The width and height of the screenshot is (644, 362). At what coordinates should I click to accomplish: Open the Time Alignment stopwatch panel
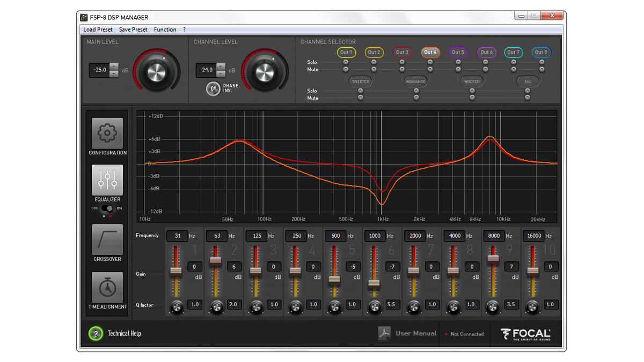(x=107, y=287)
